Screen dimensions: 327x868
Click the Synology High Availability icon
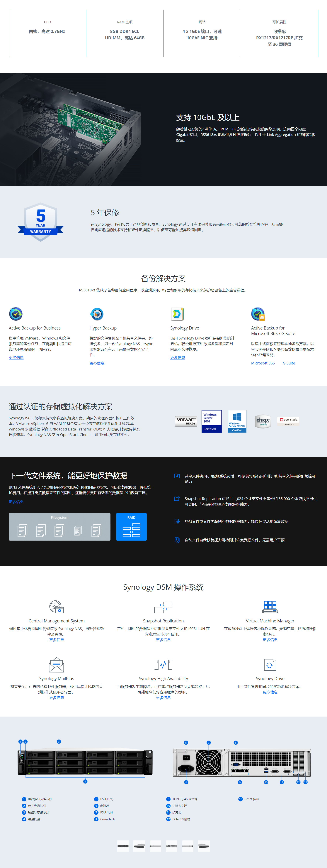163,664
